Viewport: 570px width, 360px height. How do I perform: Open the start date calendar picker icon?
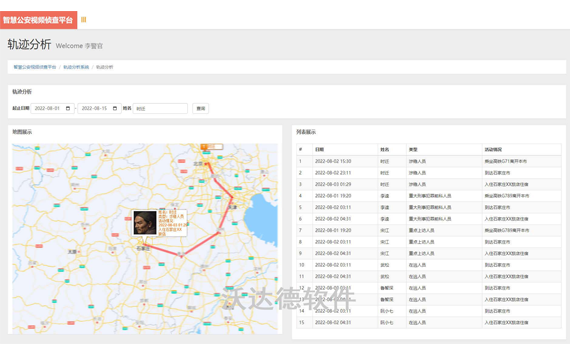coord(68,108)
